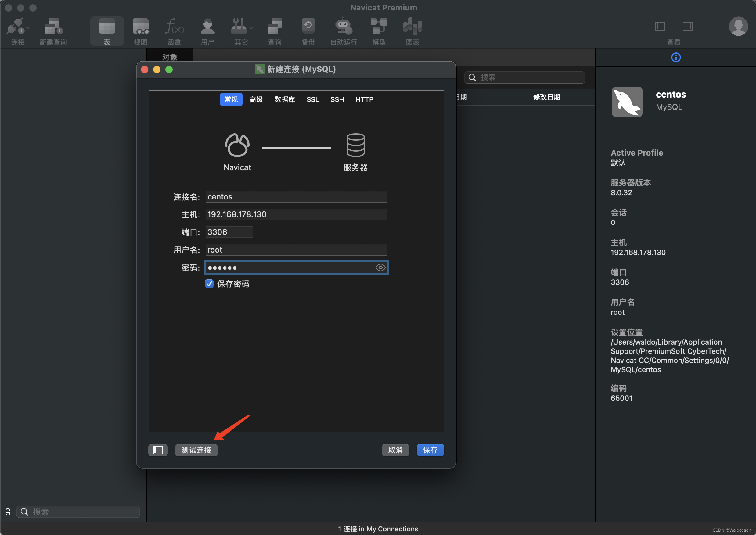Click the 主机 value 192.168.178.130 in info panel
The height and width of the screenshot is (535, 756).
pos(638,252)
